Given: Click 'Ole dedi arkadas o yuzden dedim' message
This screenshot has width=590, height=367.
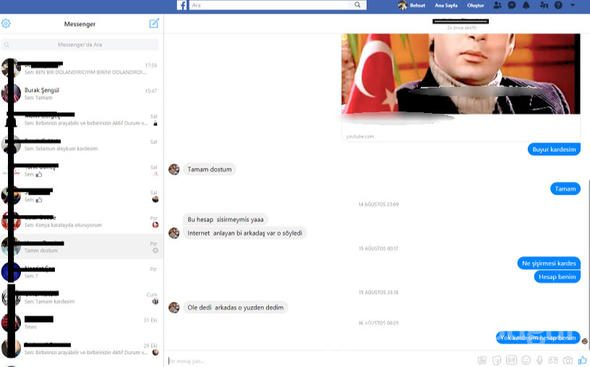Looking at the screenshot, I should (x=235, y=308).
